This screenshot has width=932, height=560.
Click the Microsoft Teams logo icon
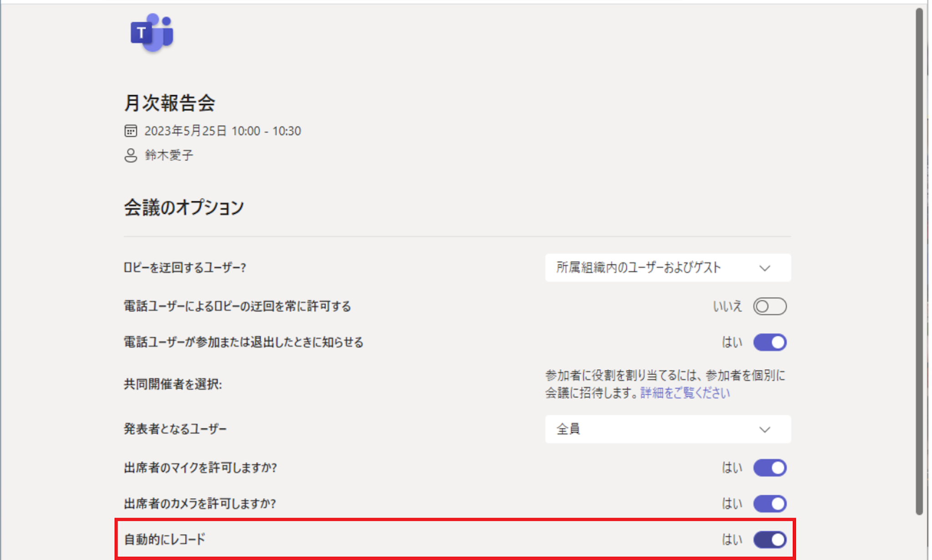pos(152,33)
